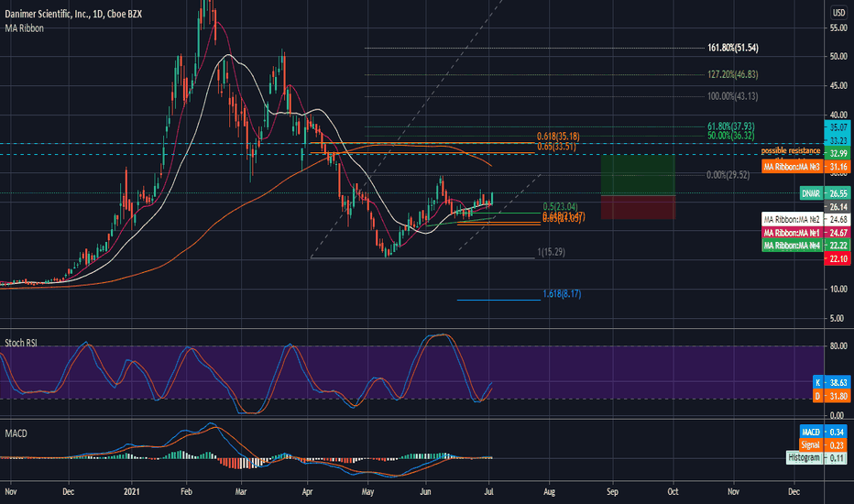Select the Stoch RSI pane label
The width and height of the screenshot is (854, 504).
tap(21, 343)
